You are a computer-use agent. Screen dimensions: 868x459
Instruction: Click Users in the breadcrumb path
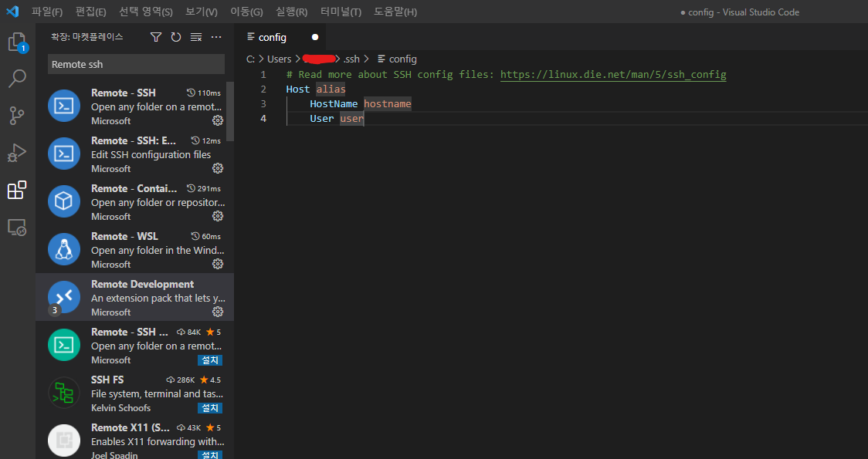pyautogui.click(x=279, y=59)
